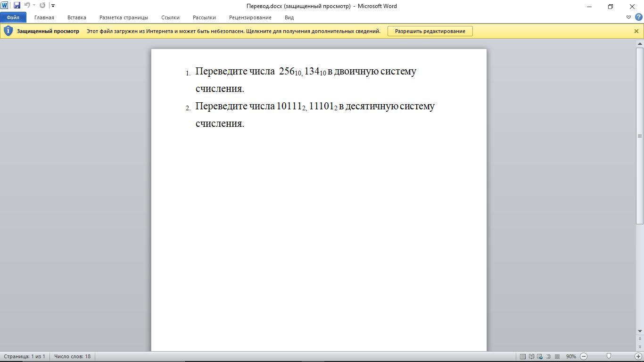Click the vertical scrollbar up arrow
The image size is (644, 362).
(640, 43)
